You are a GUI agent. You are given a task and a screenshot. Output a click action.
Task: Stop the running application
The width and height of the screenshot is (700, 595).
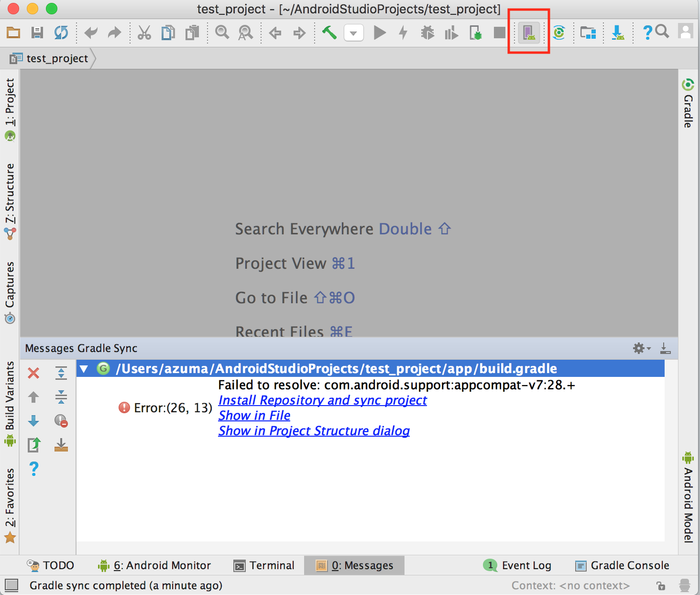point(499,33)
